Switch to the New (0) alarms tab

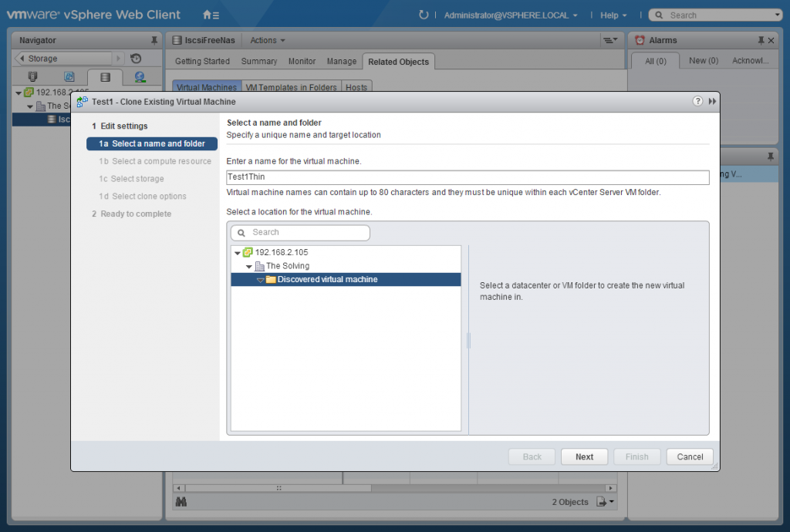click(x=704, y=60)
